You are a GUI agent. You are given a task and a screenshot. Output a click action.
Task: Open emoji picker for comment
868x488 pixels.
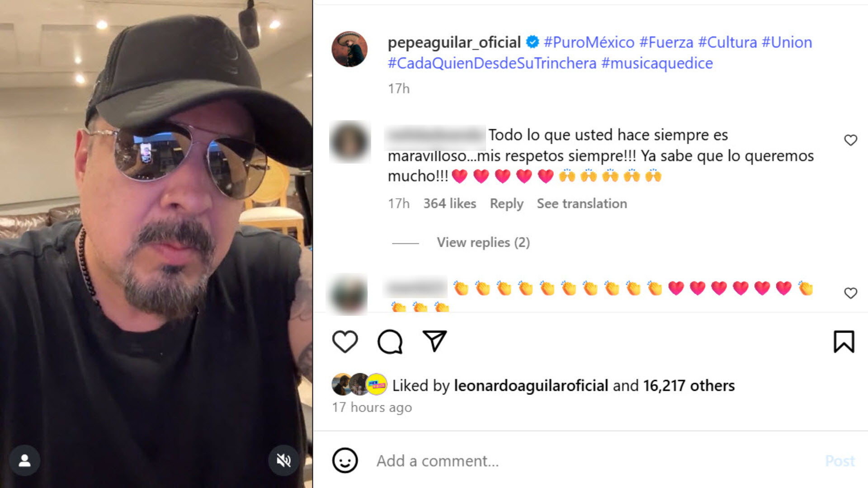(x=345, y=460)
